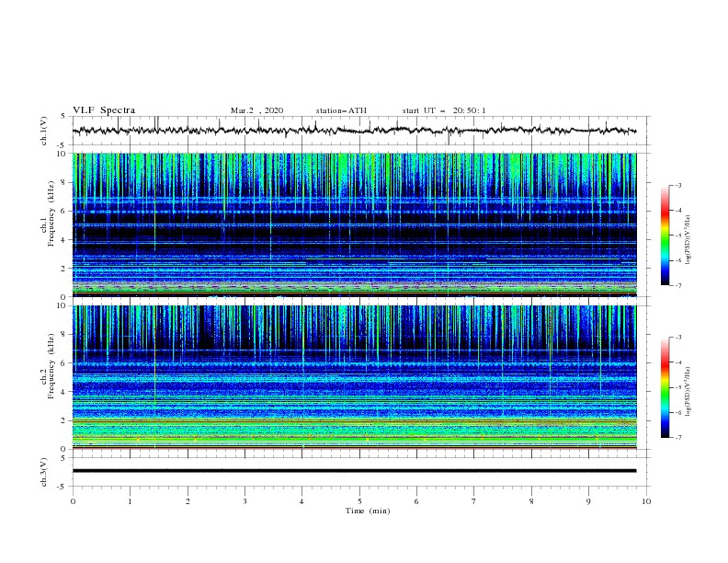Screen dimensions: 728x563
Task: Click the "-7" tick on ch.2 color bar
Action: tap(677, 438)
